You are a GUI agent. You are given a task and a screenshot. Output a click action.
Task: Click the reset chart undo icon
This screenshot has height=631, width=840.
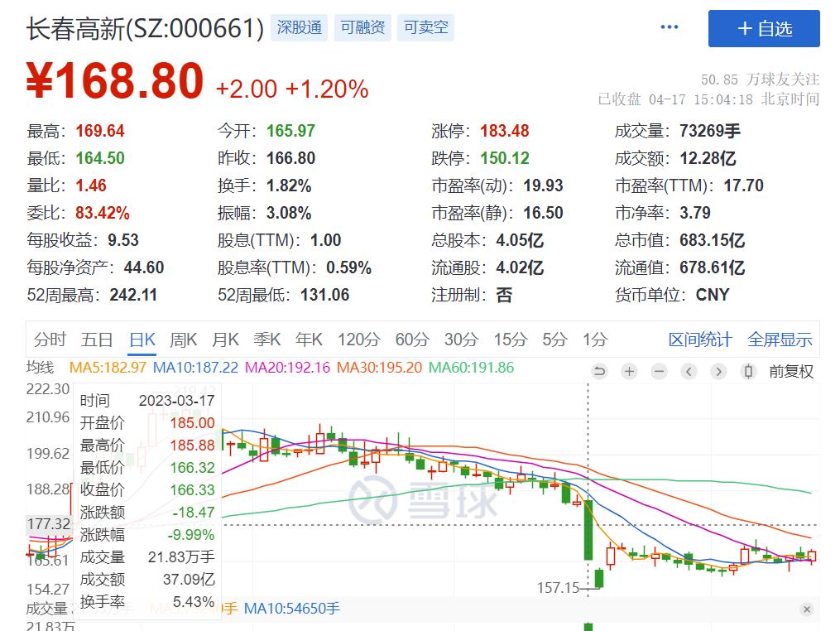click(x=599, y=371)
